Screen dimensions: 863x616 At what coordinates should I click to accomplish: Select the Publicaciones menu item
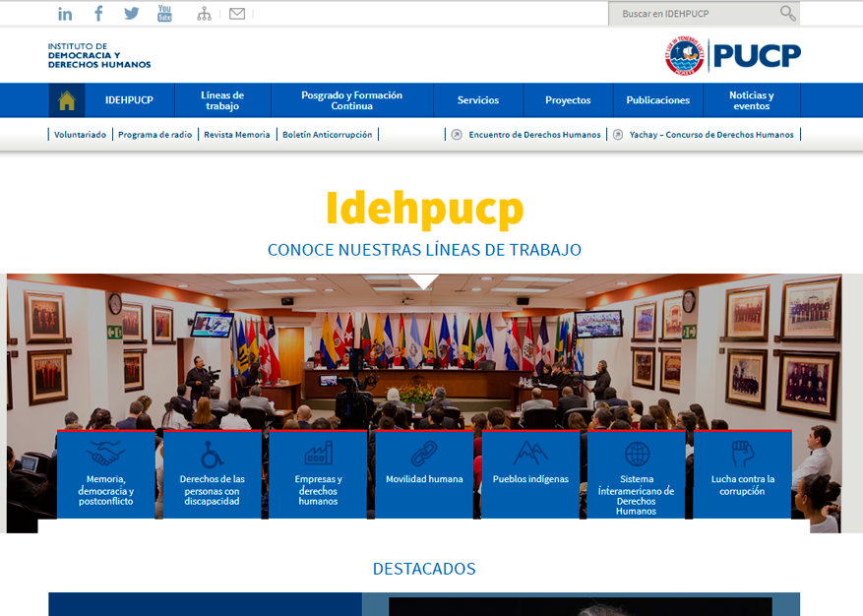(x=657, y=100)
